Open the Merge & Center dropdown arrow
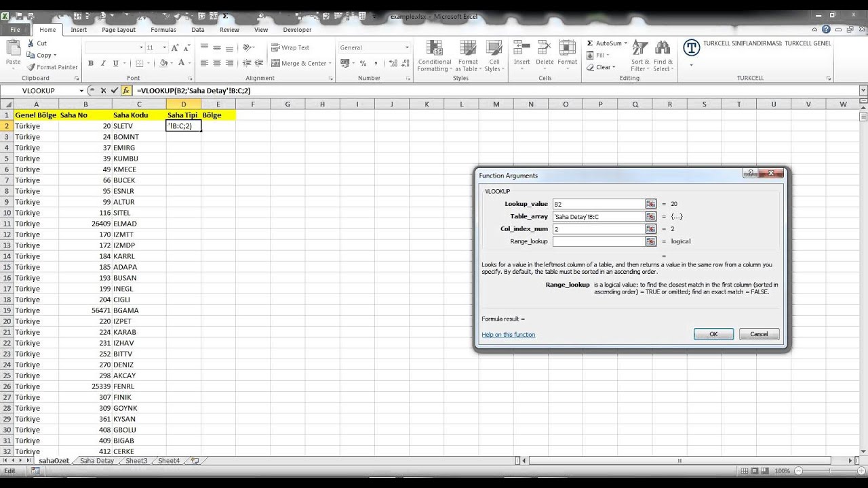The width and height of the screenshot is (868, 488). click(330, 63)
